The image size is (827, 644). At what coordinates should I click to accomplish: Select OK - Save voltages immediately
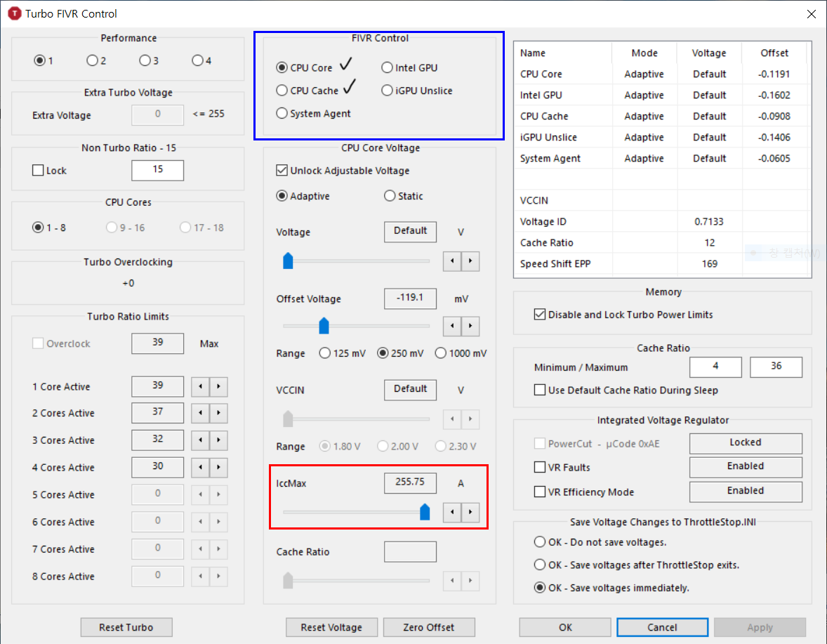pyautogui.click(x=611, y=588)
